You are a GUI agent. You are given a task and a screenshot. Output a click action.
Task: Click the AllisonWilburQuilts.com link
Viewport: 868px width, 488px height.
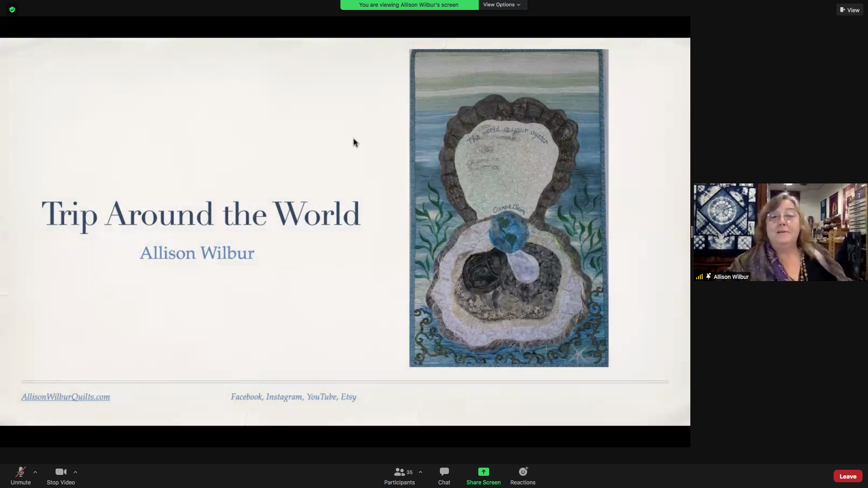[66, 397]
